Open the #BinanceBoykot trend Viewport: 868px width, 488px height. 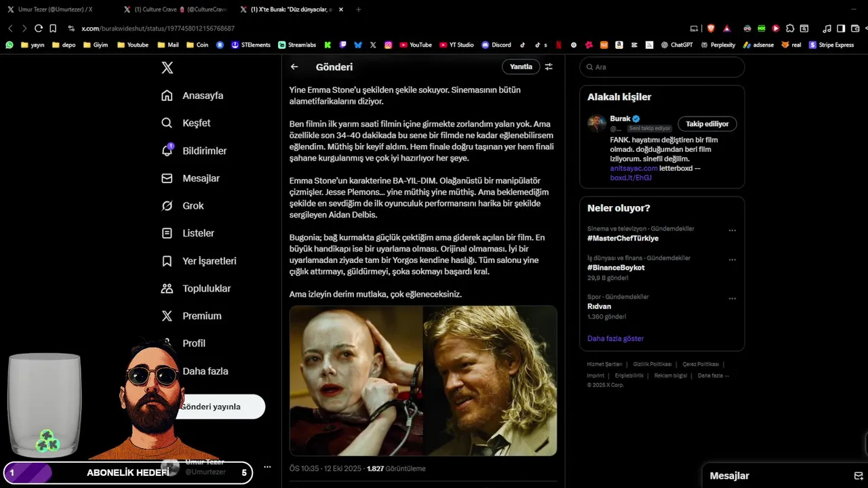coord(616,268)
